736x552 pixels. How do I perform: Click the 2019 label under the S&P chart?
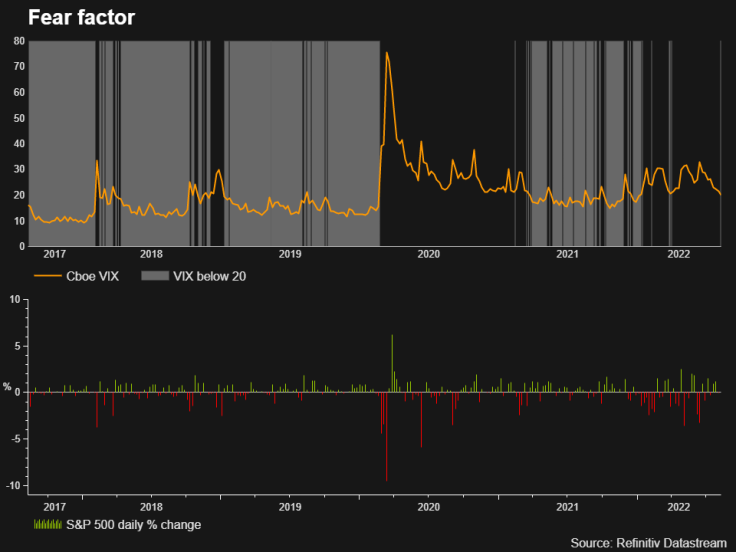click(x=290, y=507)
